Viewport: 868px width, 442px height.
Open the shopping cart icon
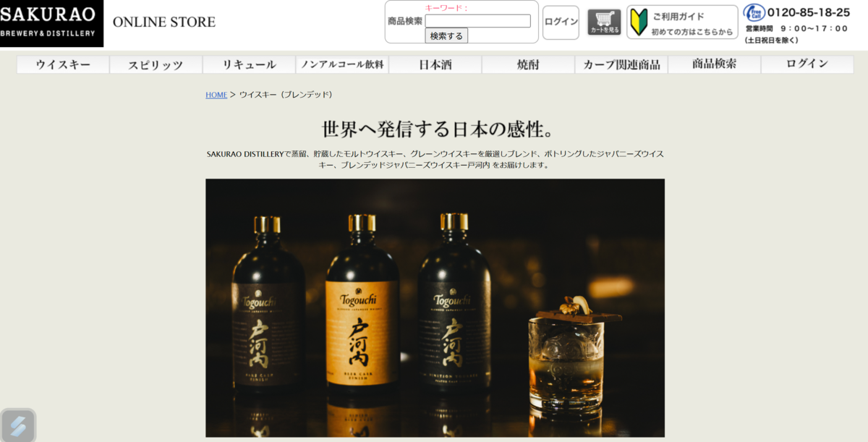click(x=604, y=22)
